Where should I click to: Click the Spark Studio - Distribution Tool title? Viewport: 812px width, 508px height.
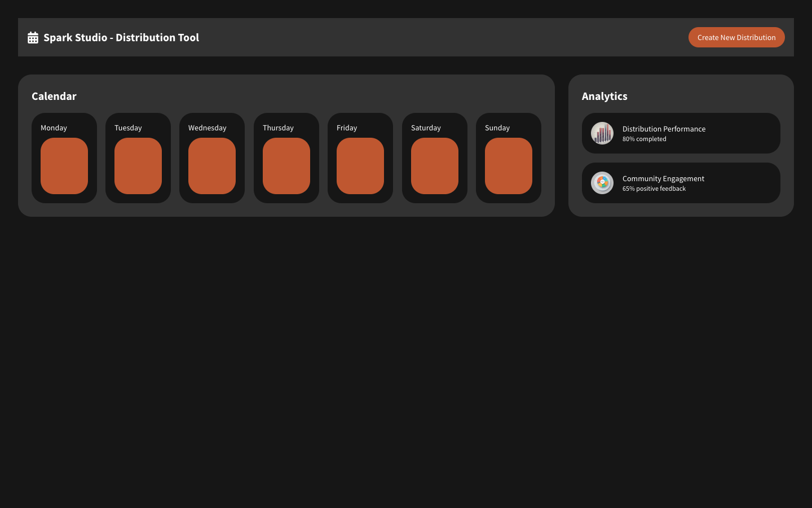[121, 37]
